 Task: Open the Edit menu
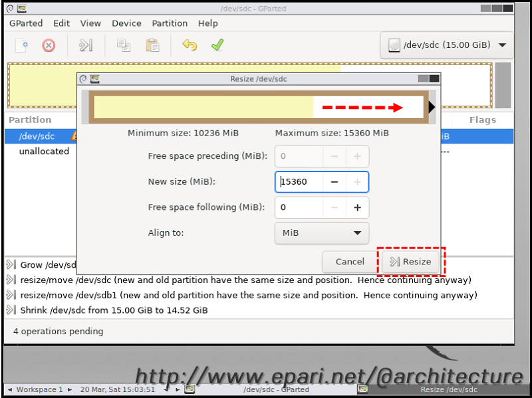tap(61, 23)
